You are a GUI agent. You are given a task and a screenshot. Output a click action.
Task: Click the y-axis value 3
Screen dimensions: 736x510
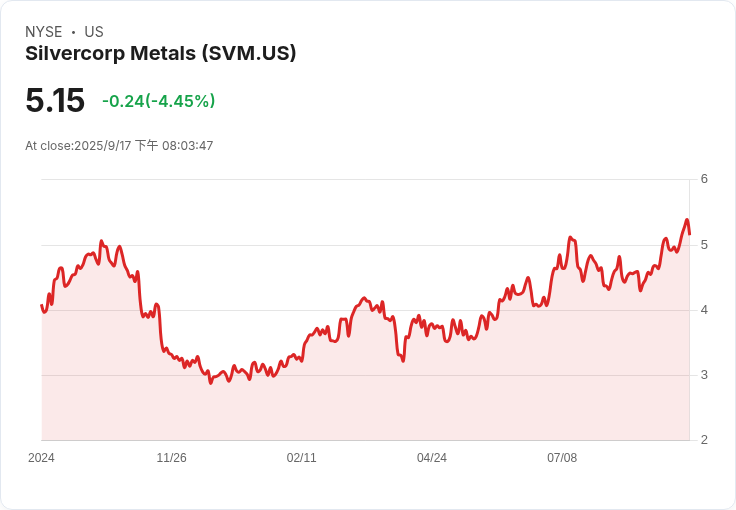(704, 375)
